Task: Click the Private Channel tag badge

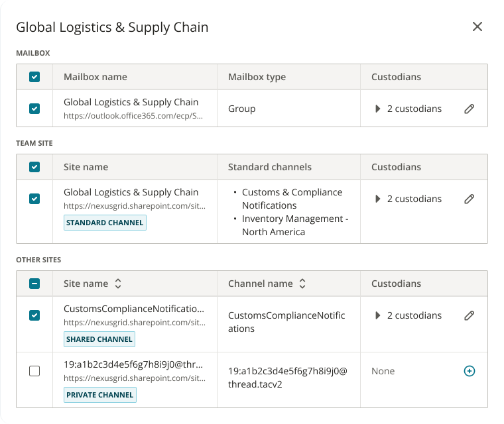Action: (x=99, y=395)
